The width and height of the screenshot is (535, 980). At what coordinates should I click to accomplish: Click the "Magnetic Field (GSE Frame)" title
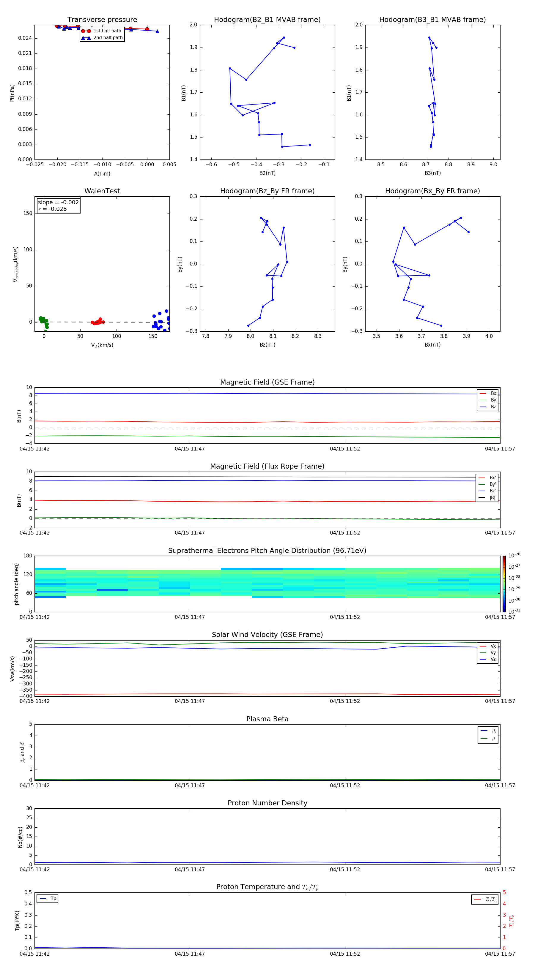pos(267,382)
